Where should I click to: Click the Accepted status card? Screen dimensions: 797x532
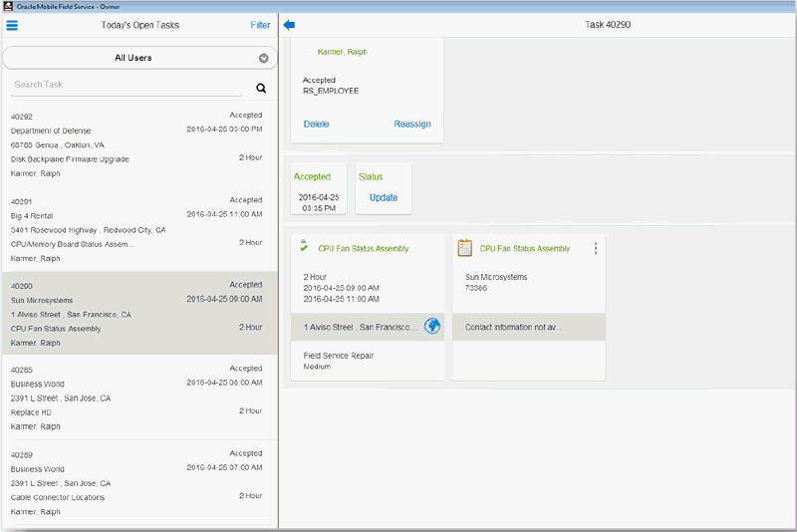319,188
